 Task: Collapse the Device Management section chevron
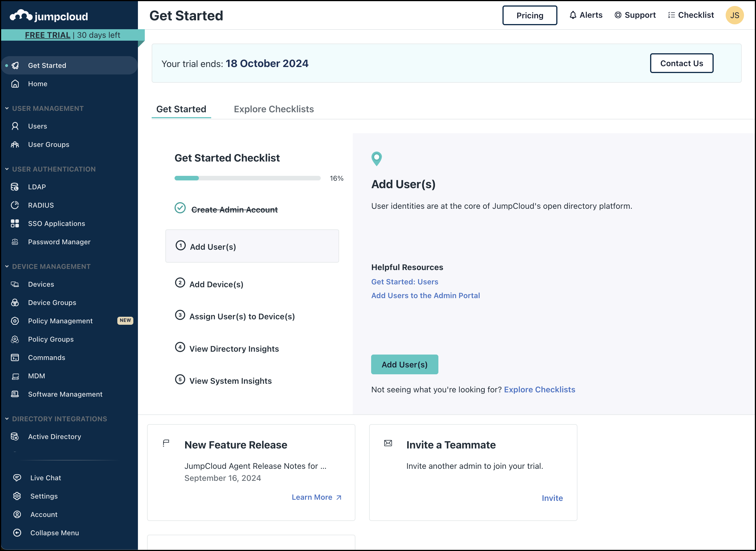click(x=7, y=267)
